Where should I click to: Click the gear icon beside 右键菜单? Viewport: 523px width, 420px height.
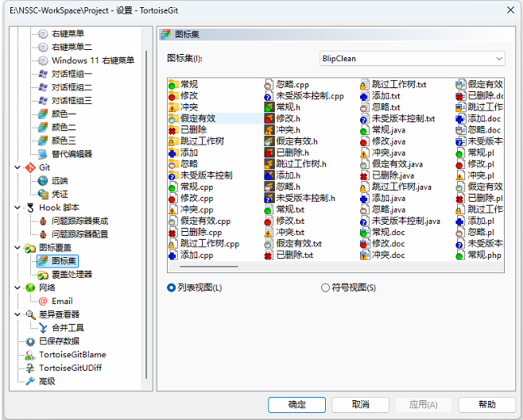43,33
